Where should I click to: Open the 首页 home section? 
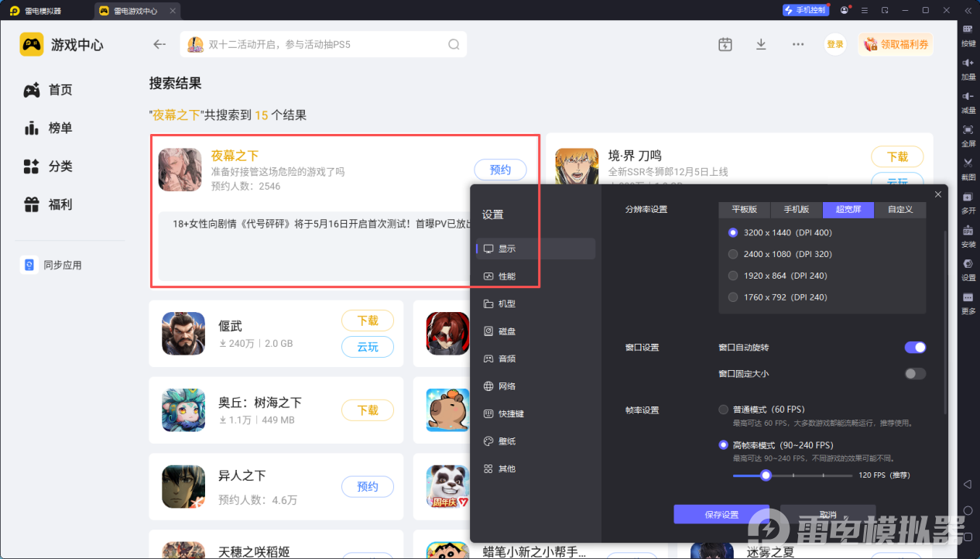pos(48,90)
